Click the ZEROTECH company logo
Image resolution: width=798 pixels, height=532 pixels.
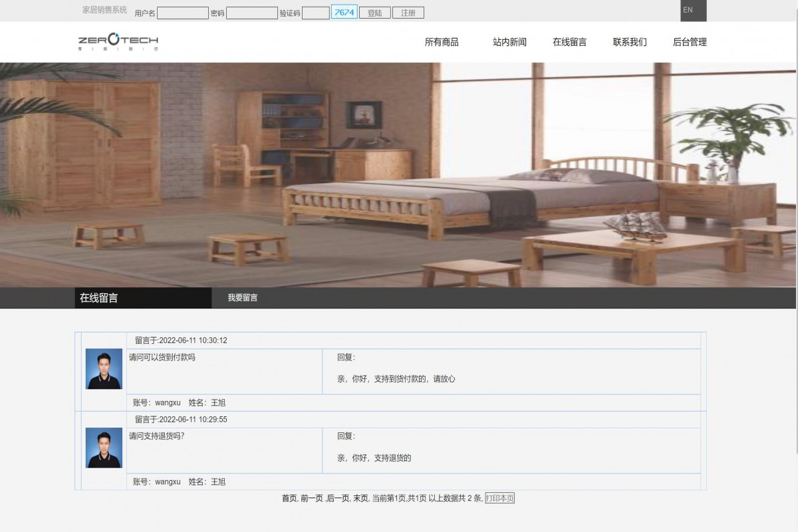point(120,41)
